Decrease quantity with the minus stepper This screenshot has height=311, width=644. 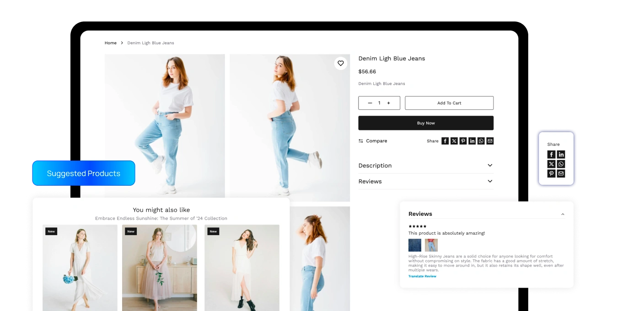[x=370, y=103]
